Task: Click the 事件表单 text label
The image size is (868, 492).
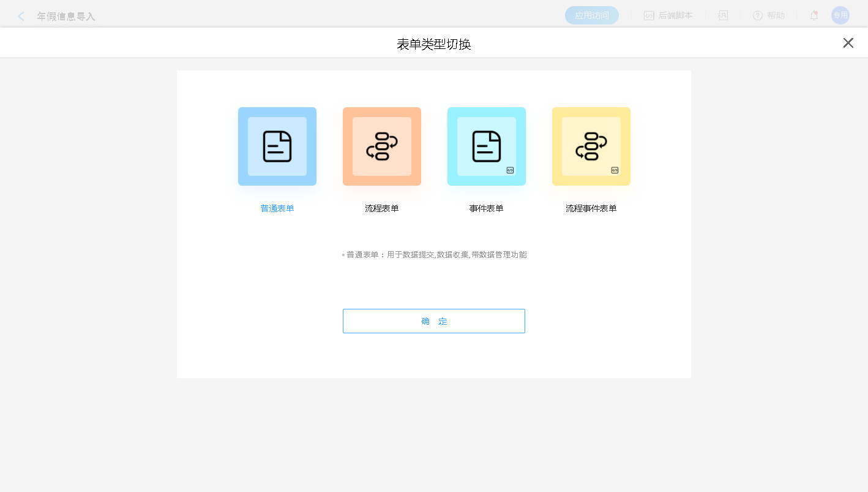Action: [x=486, y=208]
